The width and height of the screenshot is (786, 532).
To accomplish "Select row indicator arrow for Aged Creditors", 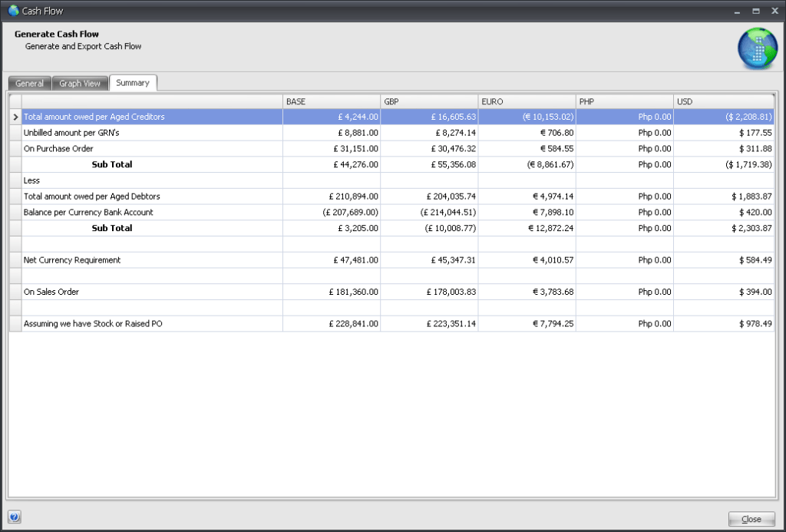I will point(15,117).
